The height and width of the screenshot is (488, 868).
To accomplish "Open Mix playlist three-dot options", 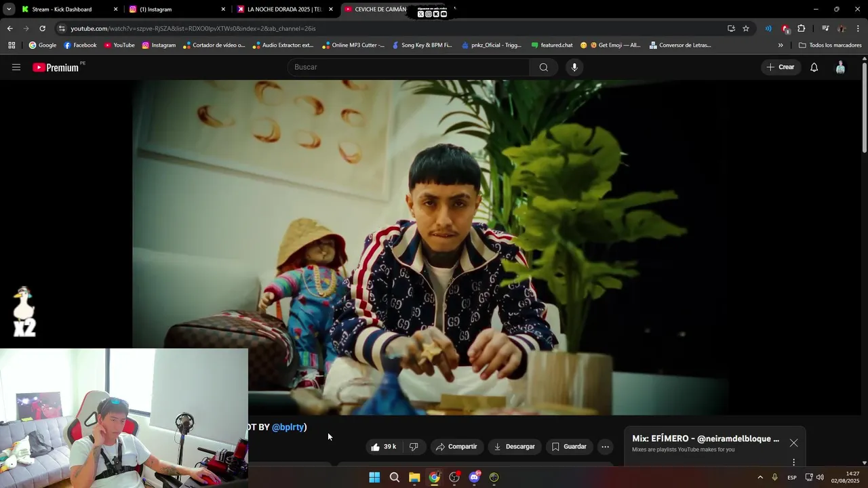I will (x=793, y=462).
